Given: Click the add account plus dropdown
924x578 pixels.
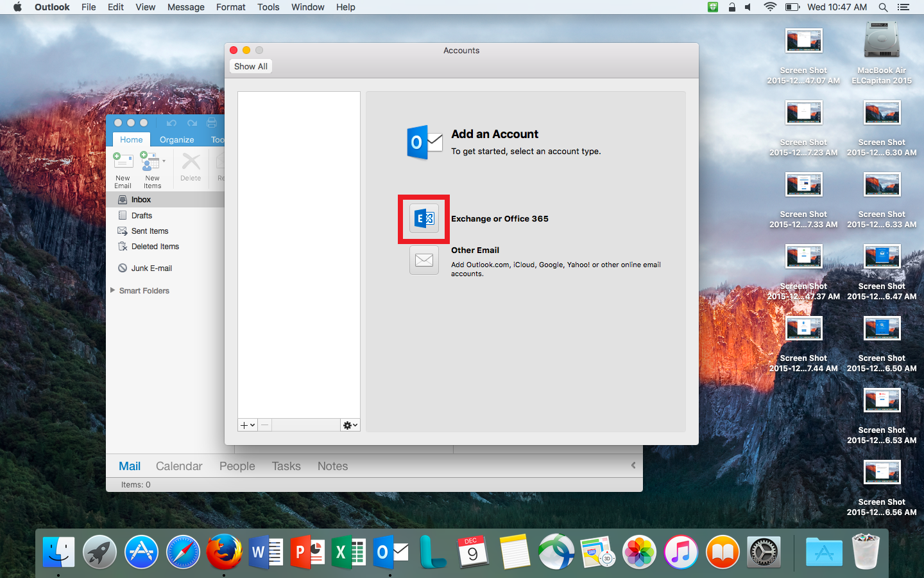Looking at the screenshot, I should tap(248, 425).
